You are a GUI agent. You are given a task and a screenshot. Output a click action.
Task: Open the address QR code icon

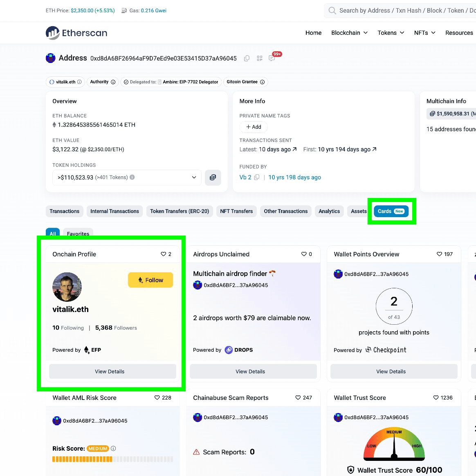tap(260, 58)
